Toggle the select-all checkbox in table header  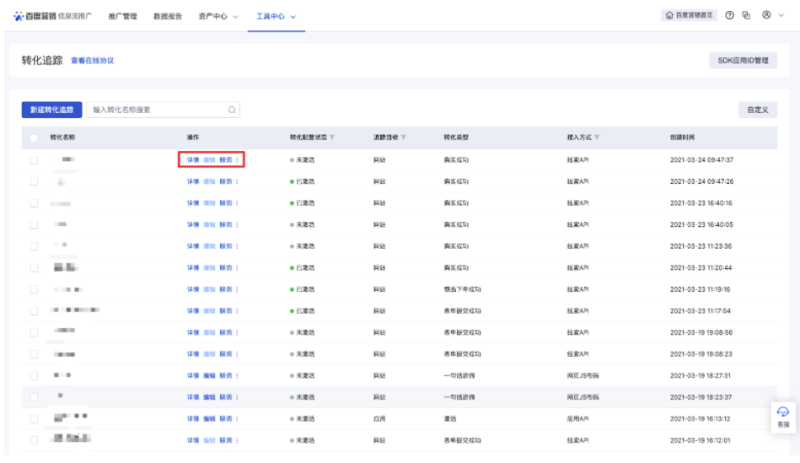34,137
